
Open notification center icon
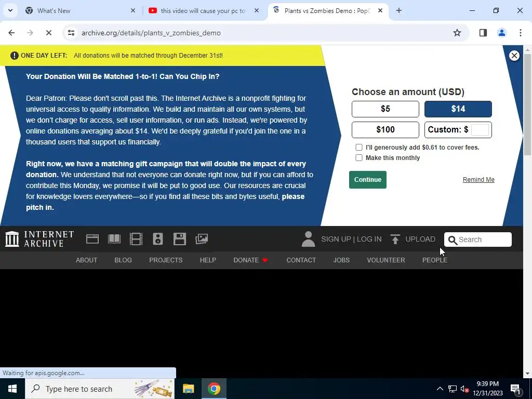(516, 389)
